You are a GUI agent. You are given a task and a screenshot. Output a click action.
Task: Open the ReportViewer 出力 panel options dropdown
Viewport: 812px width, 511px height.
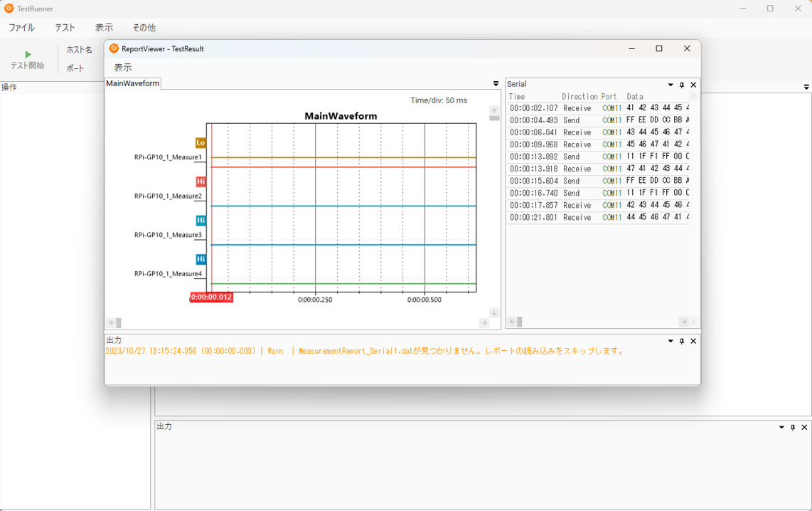pos(670,341)
